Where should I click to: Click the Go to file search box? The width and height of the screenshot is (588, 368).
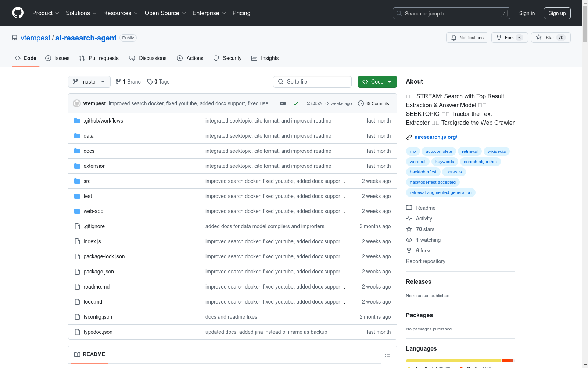[312, 82]
